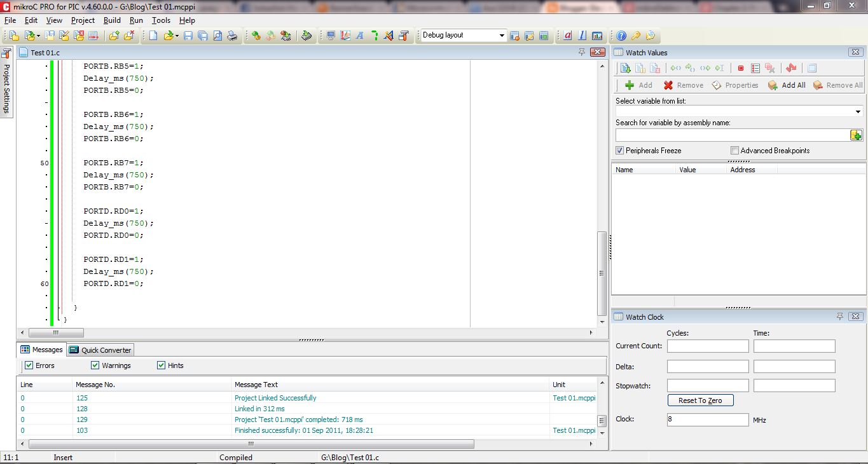Click the Print icon in the toolbar
The width and height of the screenshot is (868, 464).
(232, 36)
